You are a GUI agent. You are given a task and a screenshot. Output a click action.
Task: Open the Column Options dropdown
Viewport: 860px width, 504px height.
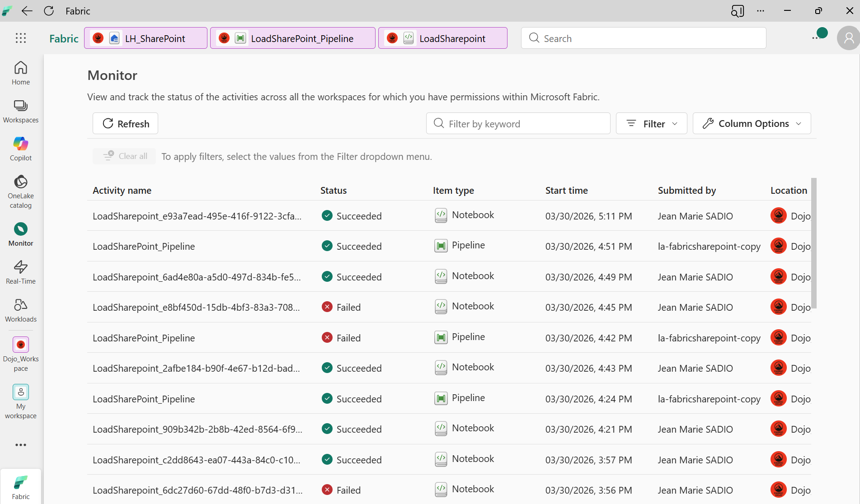(x=752, y=124)
